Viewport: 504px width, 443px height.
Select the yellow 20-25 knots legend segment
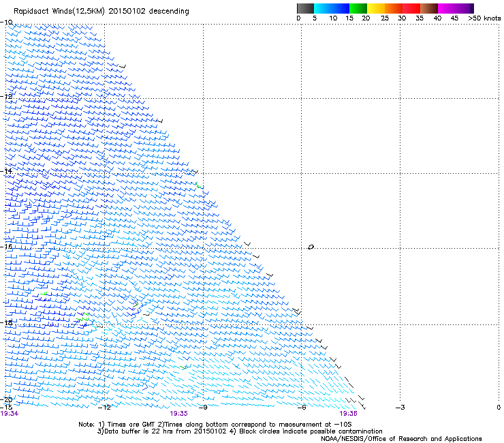coord(376,8)
